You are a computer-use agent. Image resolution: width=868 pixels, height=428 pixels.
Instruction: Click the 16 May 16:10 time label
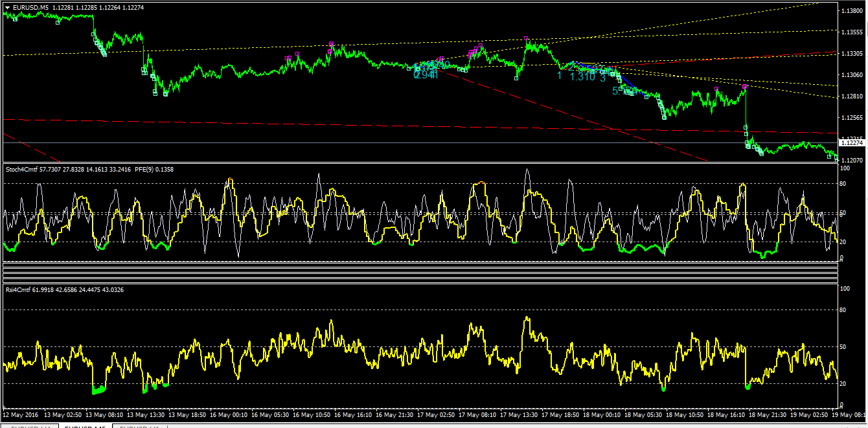click(354, 414)
